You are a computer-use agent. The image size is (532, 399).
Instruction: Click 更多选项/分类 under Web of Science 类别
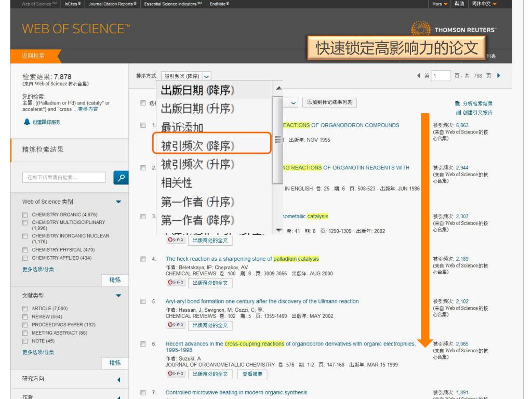coord(41,270)
